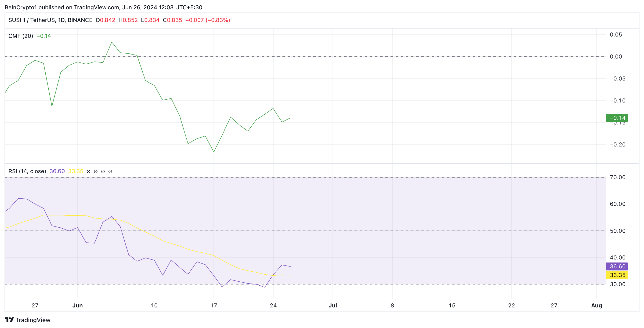This screenshot has height=328, width=644.
Task: Click date 24 on the time axis
Action: click(x=273, y=306)
